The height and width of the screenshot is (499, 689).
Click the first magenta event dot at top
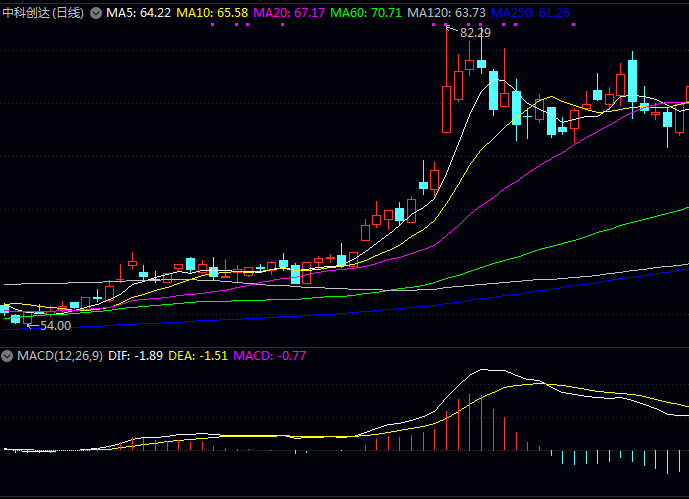click(x=212, y=25)
